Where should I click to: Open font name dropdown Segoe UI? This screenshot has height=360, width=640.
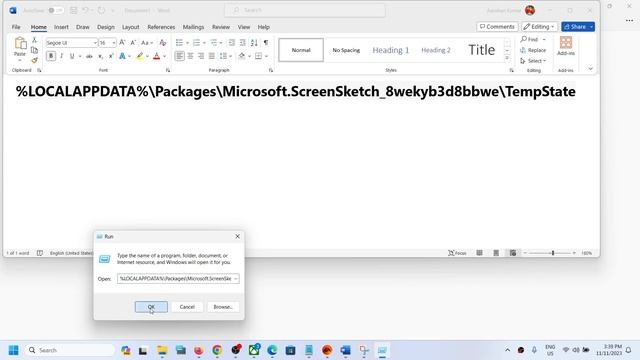pyautogui.click(x=95, y=43)
